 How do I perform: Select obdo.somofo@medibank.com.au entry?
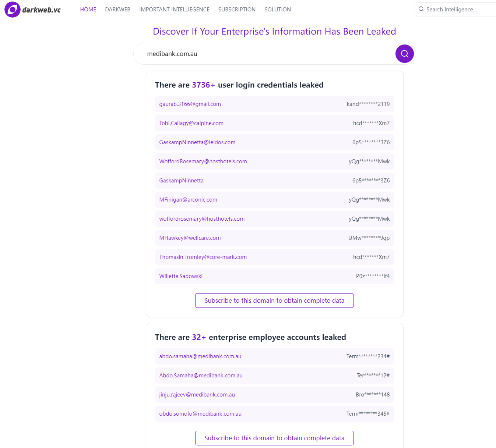point(274,414)
